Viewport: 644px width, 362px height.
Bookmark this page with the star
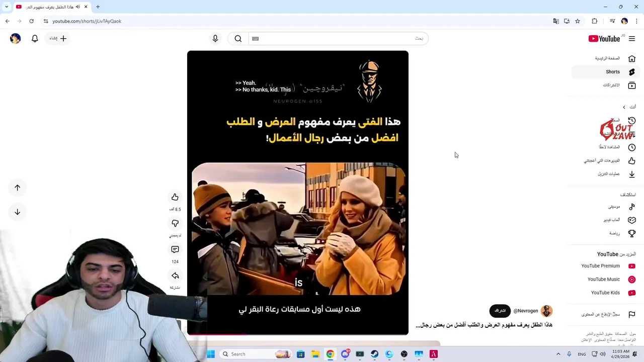[578, 21]
